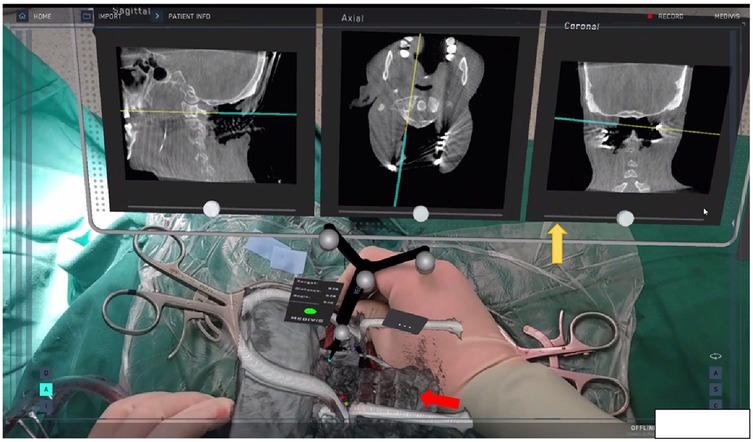The height and width of the screenshot is (442, 753).
Task: Select the Axial CT view image
Action: tap(429, 119)
